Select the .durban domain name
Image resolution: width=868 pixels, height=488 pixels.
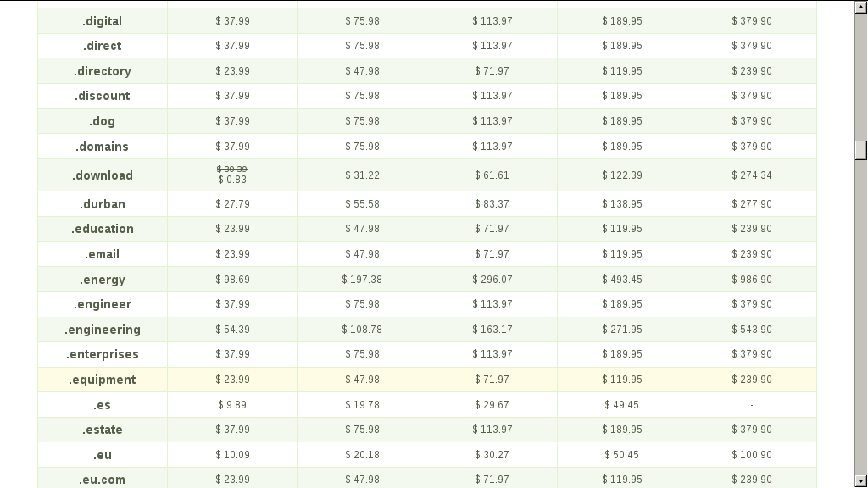tap(103, 204)
